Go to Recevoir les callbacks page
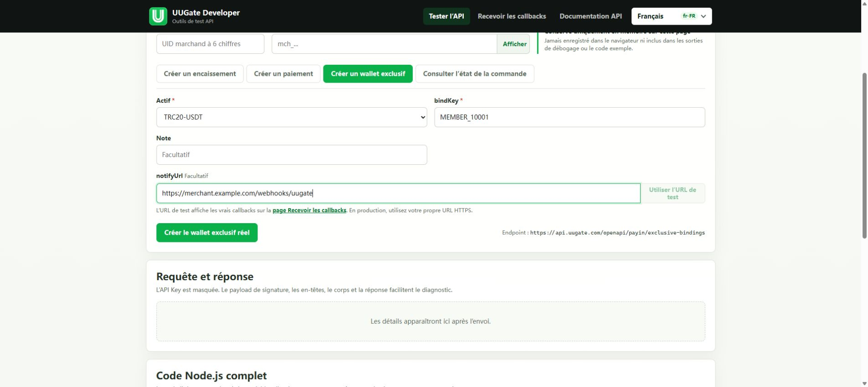 [x=512, y=16]
